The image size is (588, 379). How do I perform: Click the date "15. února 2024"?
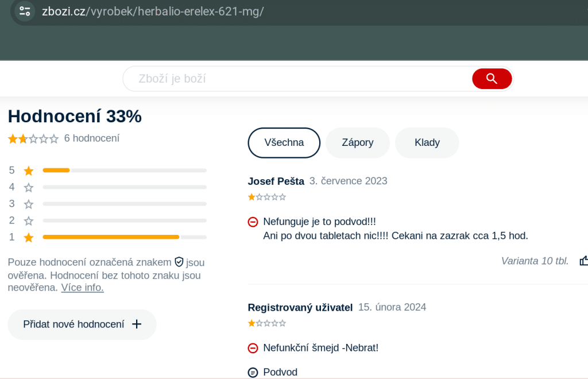click(x=392, y=307)
